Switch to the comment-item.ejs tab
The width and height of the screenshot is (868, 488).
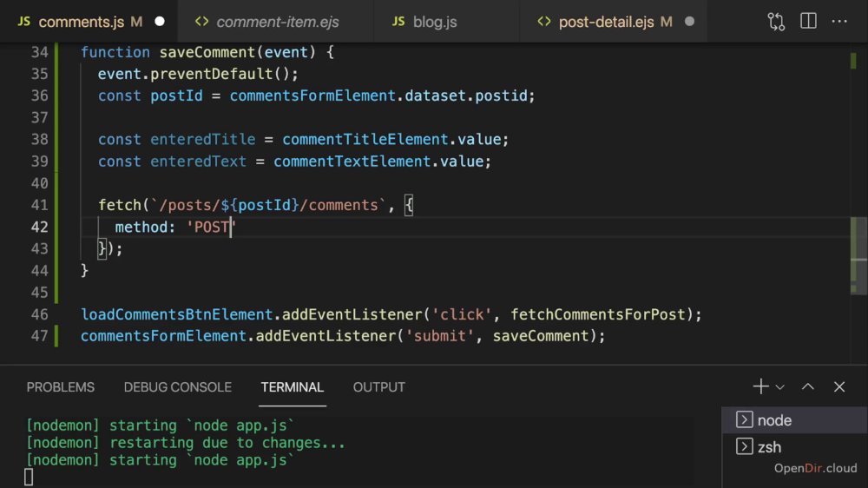click(278, 22)
